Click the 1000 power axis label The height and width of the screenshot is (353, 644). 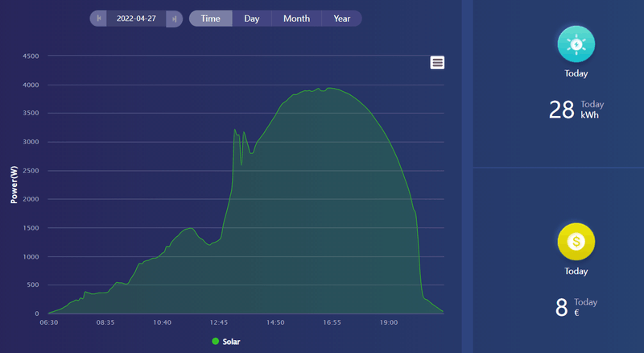coord(31,257)
